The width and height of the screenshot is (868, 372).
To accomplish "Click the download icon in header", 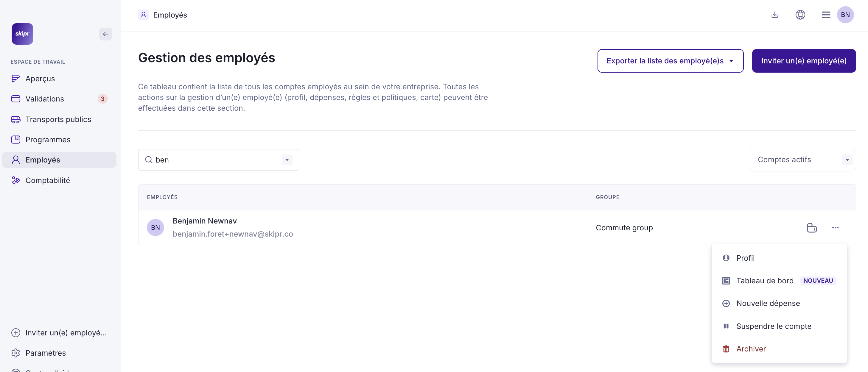I will click(775, 15).
